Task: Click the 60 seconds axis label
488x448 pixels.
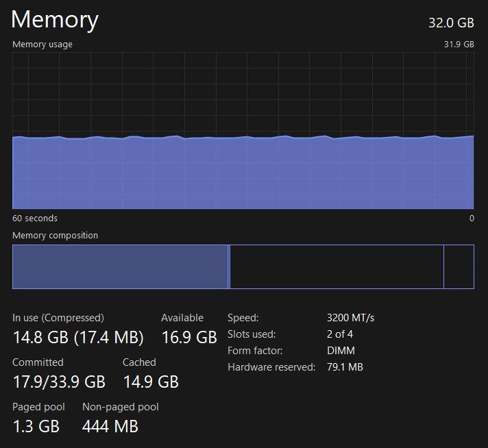Action: tap(35, 219)
